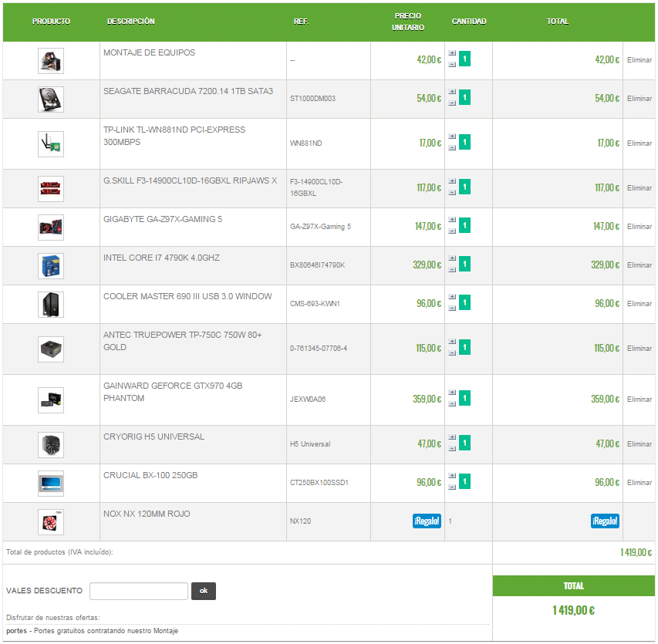This screenshot has height=644, width=658.
Task: Remove Montaje de Equipos from cart
Action: coord(639,60)
